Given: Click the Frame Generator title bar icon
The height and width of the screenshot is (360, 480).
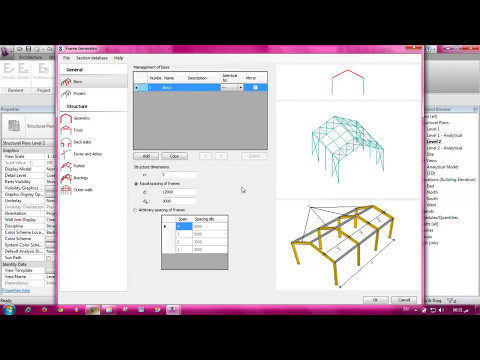Looking at the screenshot, I should [x=61, y=49].
